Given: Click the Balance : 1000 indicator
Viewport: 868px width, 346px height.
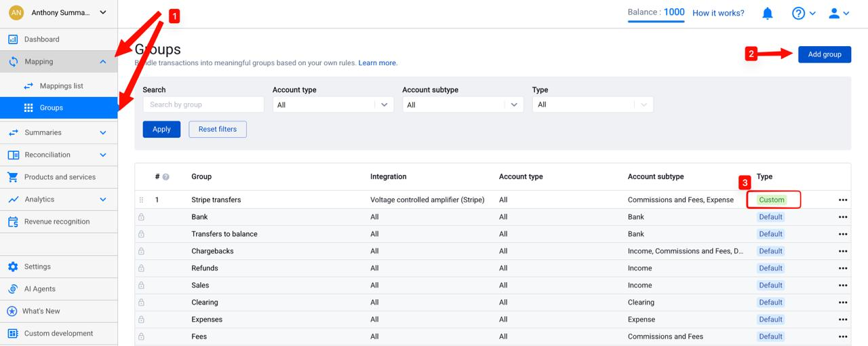Looking at the screenshot, I should pyautogui.click(x=656, y=12).
